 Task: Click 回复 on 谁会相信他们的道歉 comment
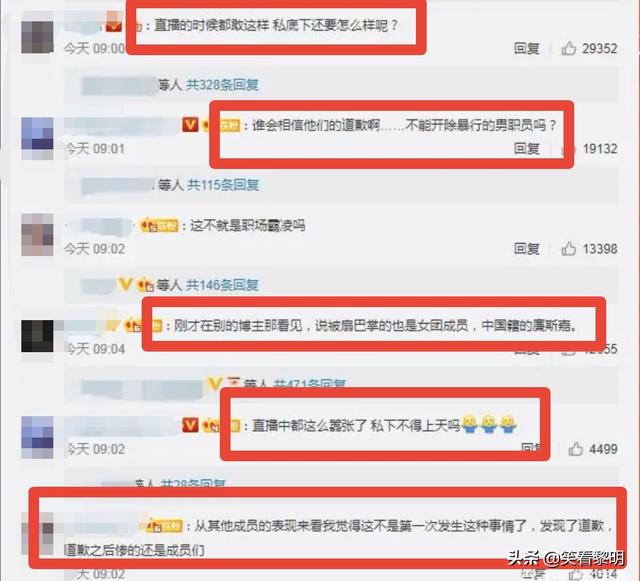[x=527, y=149]
